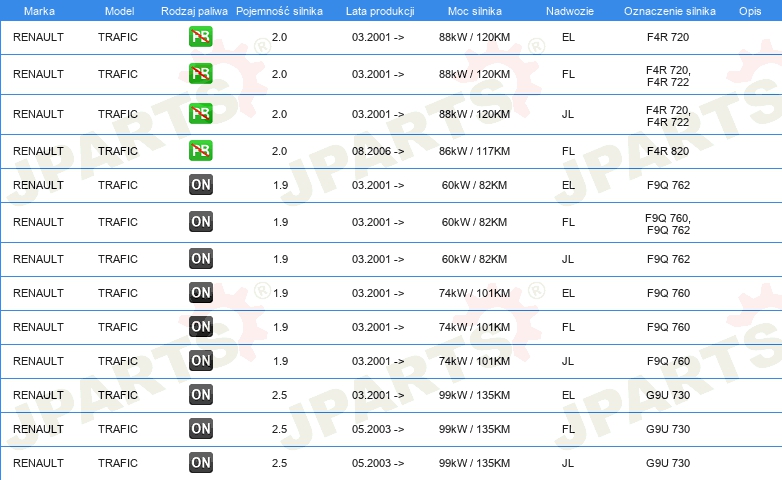Select the G9U 730 code in the 03.2001 row
Viewport: 782px width, 480px height.
(x=668, y=395)
